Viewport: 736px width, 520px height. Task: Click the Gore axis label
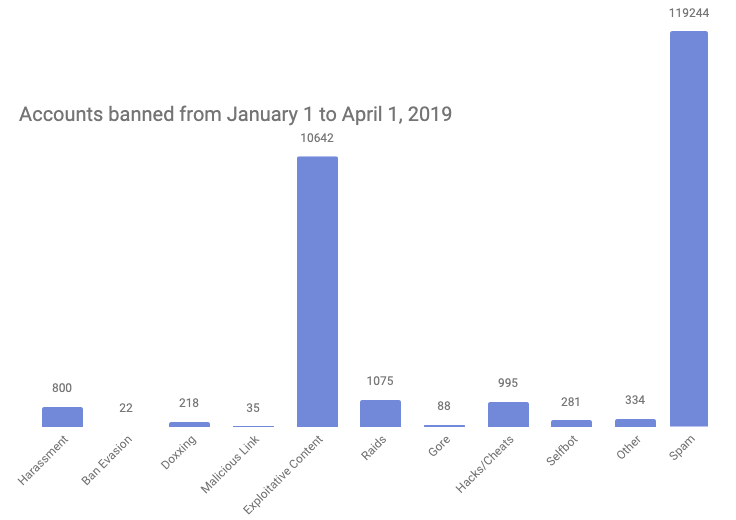click(441, 445)
